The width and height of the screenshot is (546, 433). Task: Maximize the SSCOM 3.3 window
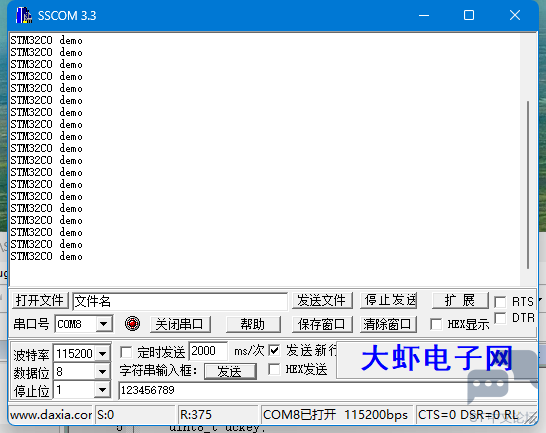pos(469,15)
